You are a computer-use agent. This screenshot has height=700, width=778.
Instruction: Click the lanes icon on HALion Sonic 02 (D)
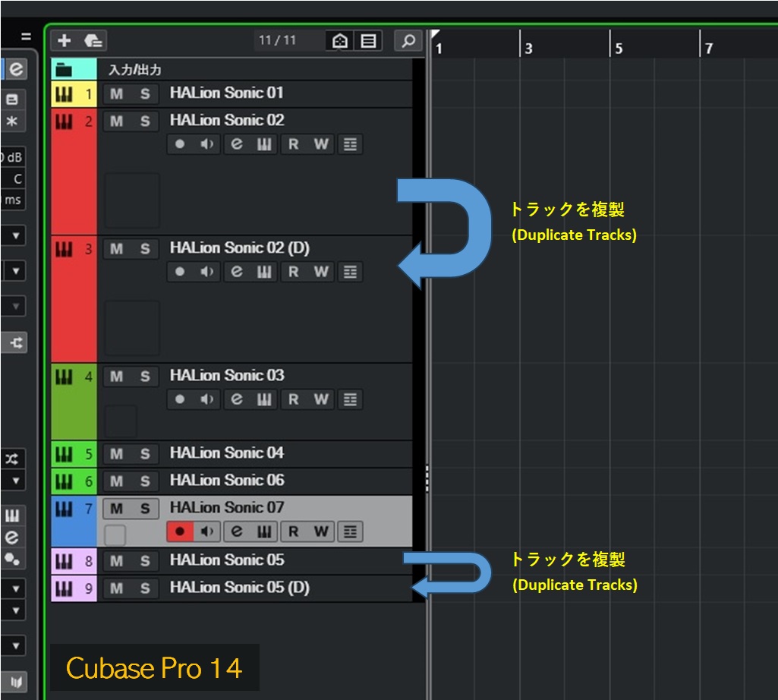[351, 272]
